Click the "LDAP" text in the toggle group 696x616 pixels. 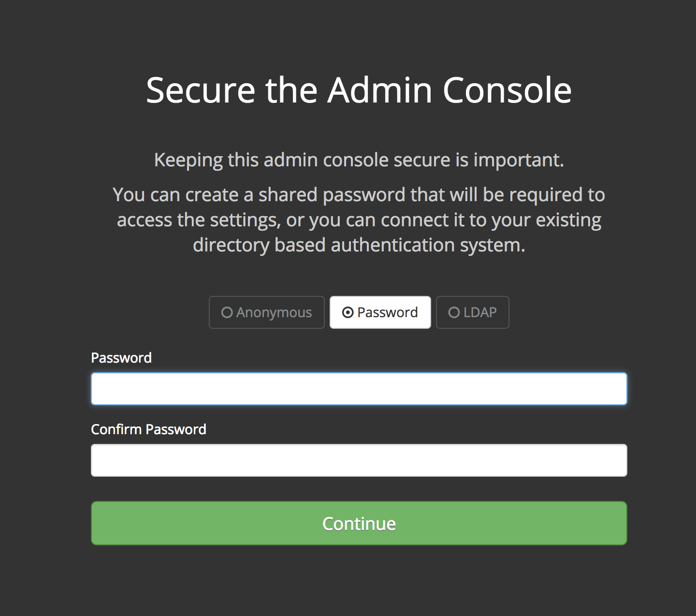point(480,312)
